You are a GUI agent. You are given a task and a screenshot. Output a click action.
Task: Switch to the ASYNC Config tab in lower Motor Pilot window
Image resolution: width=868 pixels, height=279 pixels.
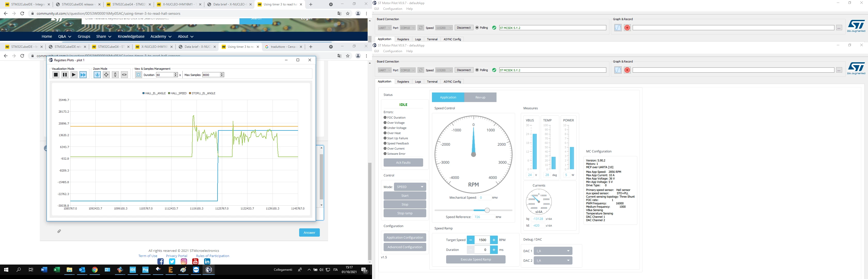tap(452, 82)
